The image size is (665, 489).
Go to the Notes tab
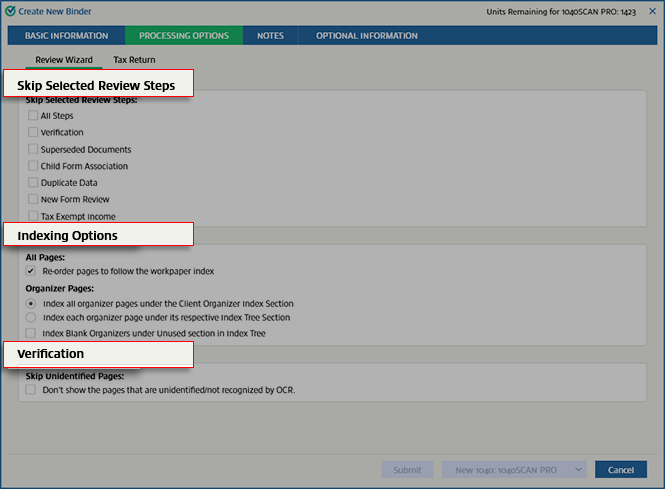270,36
